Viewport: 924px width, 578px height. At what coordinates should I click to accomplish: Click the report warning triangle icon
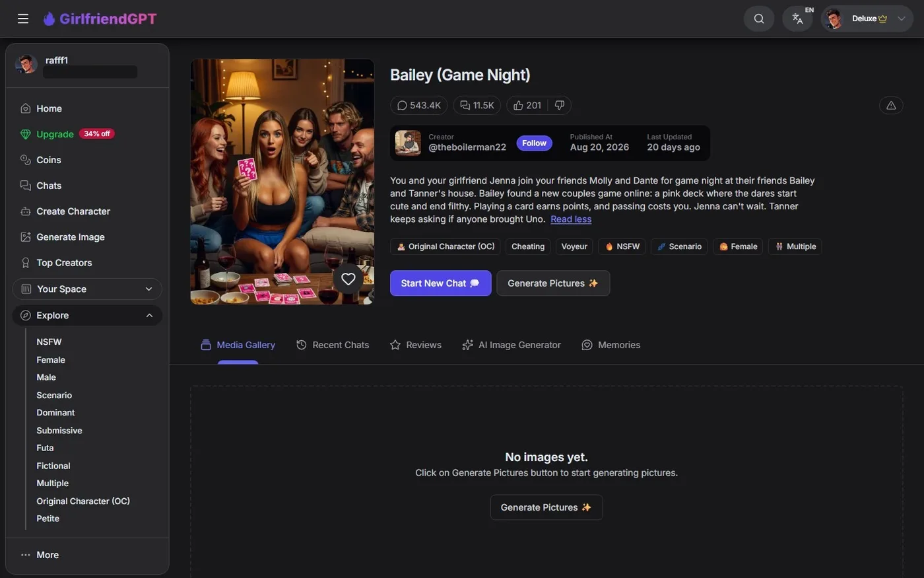(891, 105)
